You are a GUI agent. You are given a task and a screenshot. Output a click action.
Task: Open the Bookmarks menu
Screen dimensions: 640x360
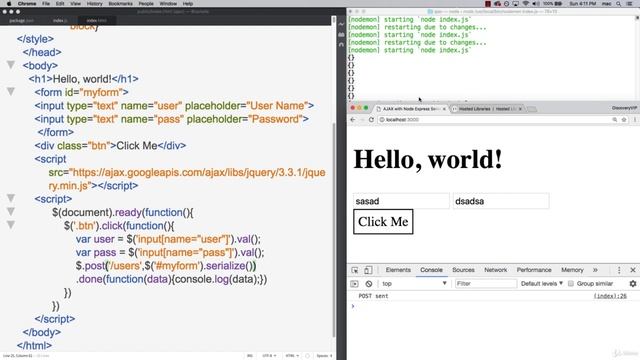click(x=120, y=4)
